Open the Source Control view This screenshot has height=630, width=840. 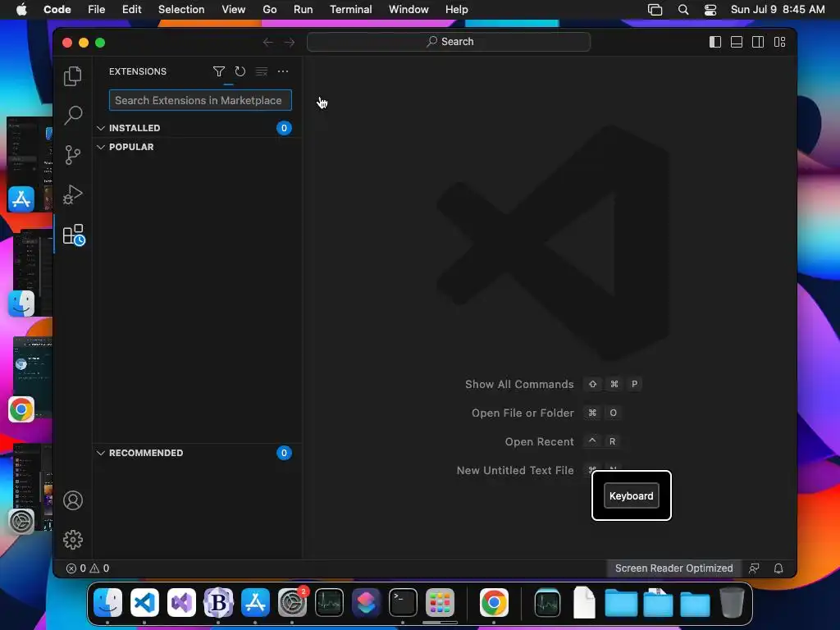point(73,155)
